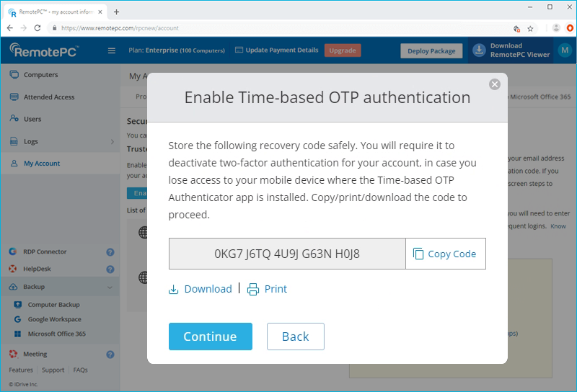Bookmark this page with star icon
This screenshot has width=577, height=392.
[530, 28]
